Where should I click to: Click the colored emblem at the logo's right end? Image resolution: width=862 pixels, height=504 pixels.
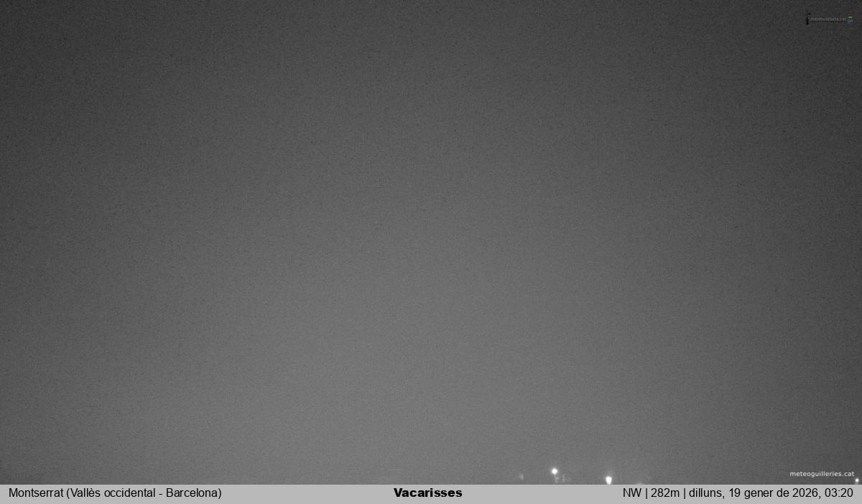tap(851, 19)
